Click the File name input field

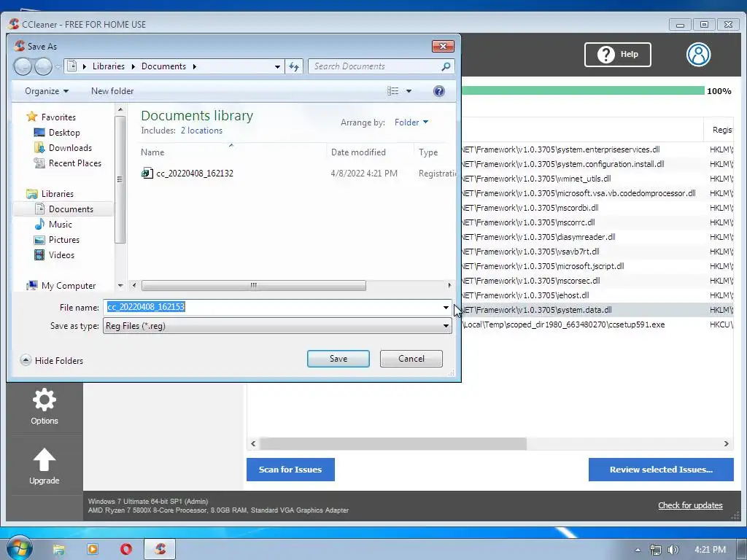click(x=272, y=307)
